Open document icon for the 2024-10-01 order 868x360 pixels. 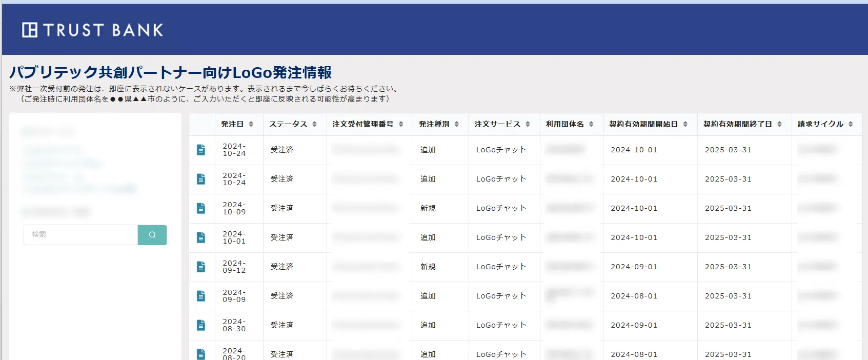(x=201, y=237)
